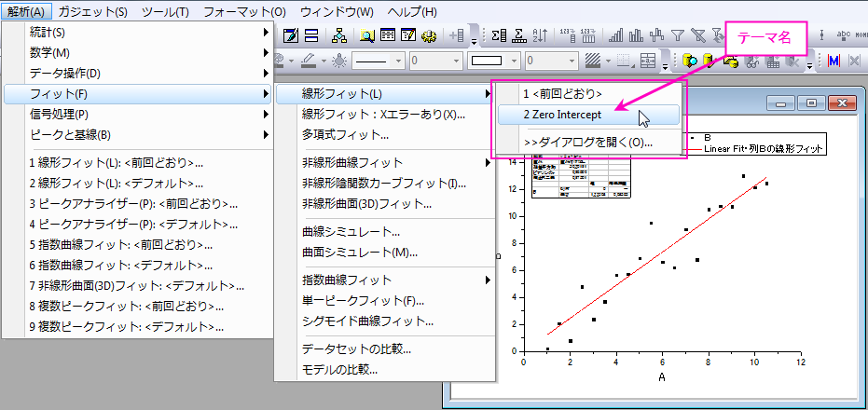Click the magnifier results log icon
Screen dimensions: 868x410
[367, 36]
